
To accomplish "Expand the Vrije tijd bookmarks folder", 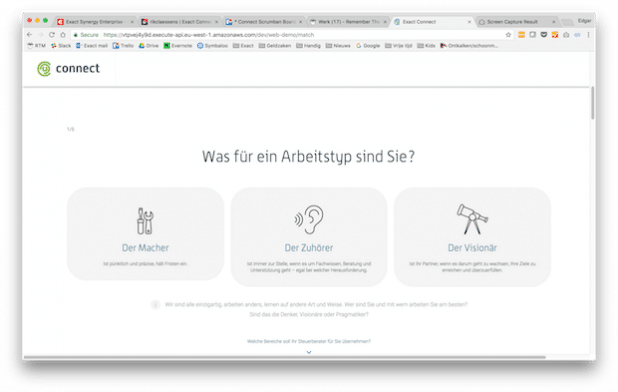I will (x=398, y=46).
